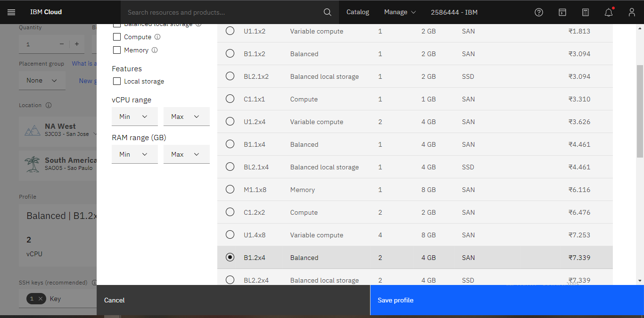644x318 pixels.
Task: Click the search magnifier icon
Action: [x=327, y=12]
